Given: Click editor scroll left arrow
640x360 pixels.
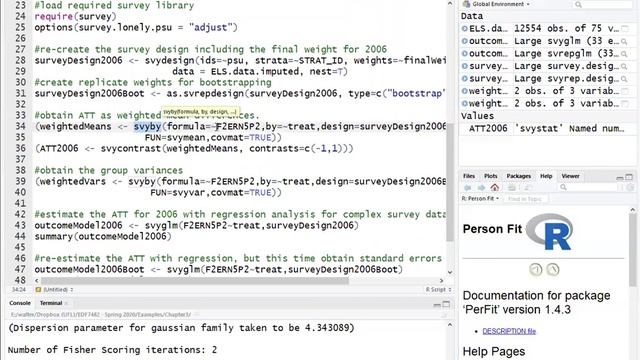Looking at the screenshot, I should click(37, 281).
